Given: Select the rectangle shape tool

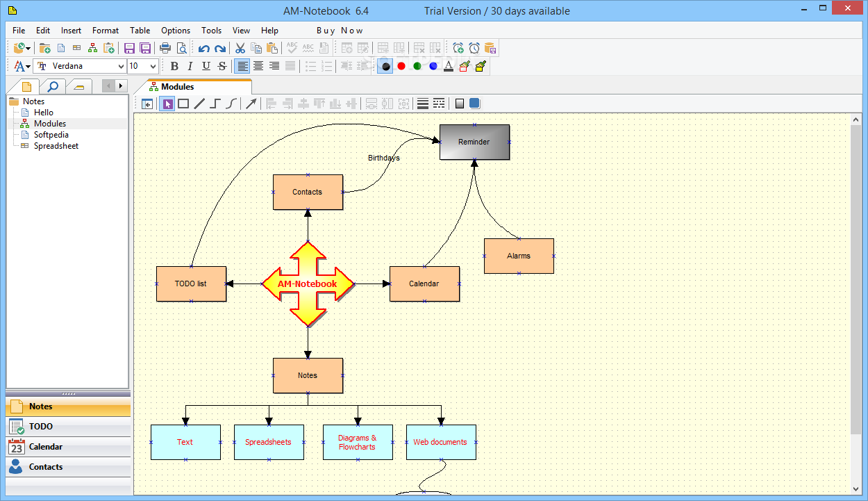Looking at the screenshot, I should pos(183,104).
